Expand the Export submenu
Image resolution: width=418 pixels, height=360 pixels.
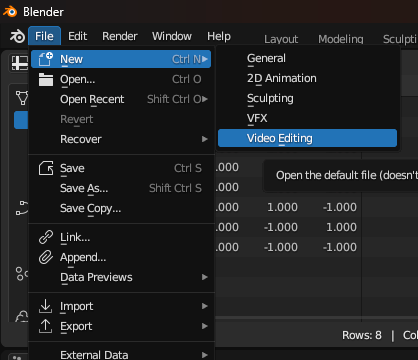(x=121, y=326)
